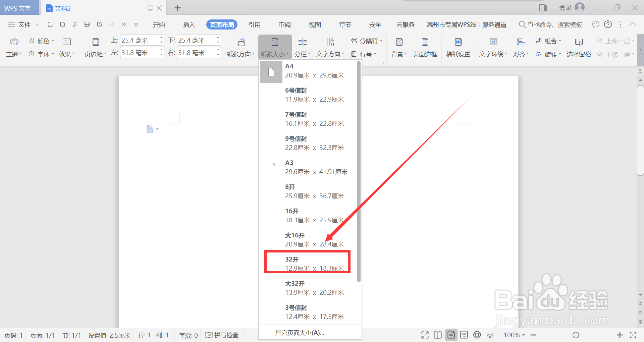Click the Page Border (页面边框) icon
This screenshot has height=342, width=644.
[x=425, y=42]
